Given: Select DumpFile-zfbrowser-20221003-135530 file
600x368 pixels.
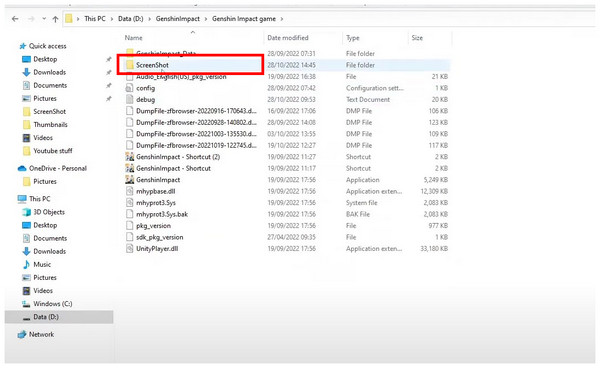Looking at the screenshot, I should pyautogui.click(x=192, y=134).
